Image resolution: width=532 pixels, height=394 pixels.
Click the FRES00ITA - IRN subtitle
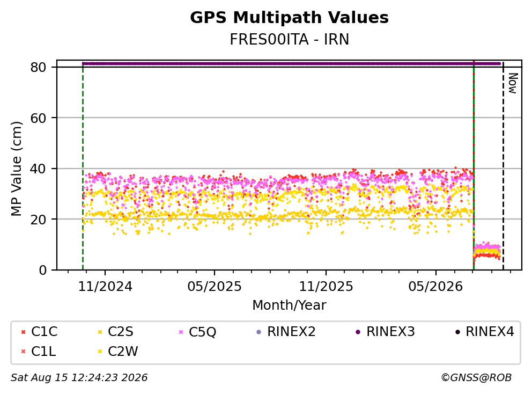point(290,39)
